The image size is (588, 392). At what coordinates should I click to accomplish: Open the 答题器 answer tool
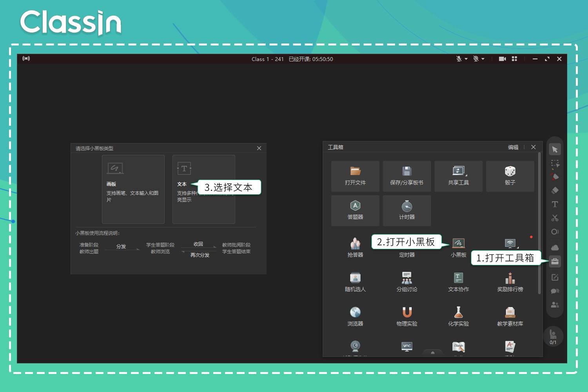click(x=355, y=211)
